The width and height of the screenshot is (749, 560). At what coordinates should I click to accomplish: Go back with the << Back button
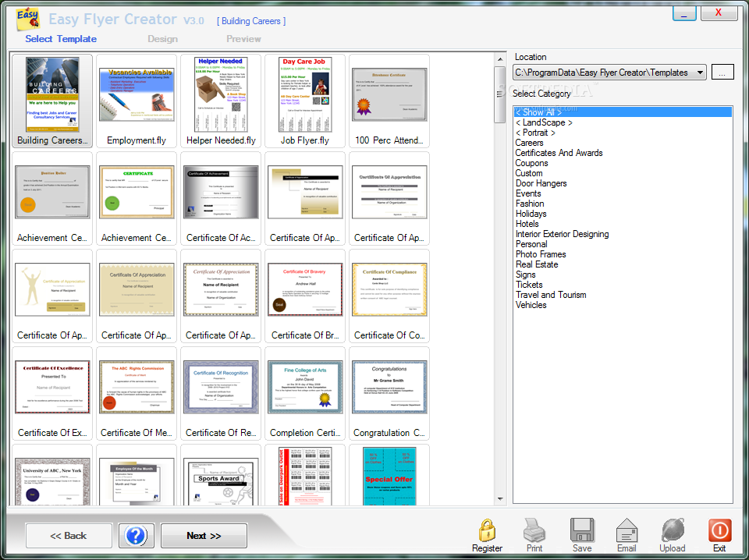69,536
